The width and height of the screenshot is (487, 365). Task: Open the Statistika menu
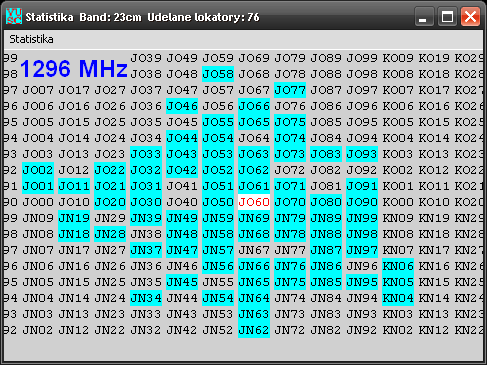click(x=31, y=39)
